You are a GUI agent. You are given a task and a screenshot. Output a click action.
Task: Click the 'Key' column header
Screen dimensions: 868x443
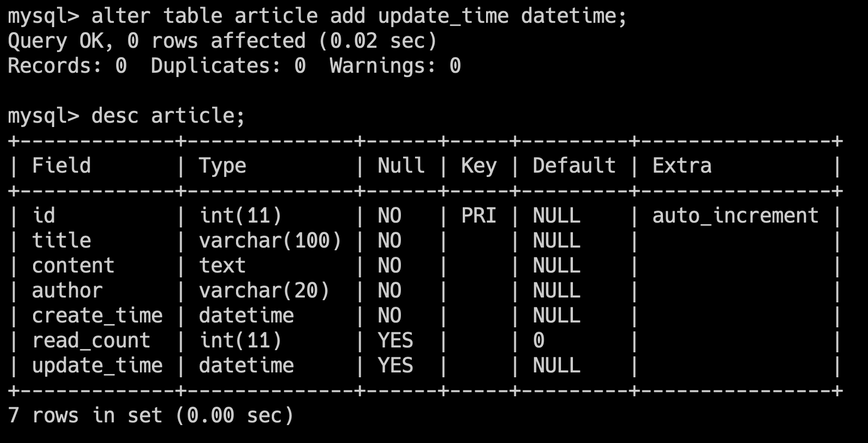coord(478,166)
